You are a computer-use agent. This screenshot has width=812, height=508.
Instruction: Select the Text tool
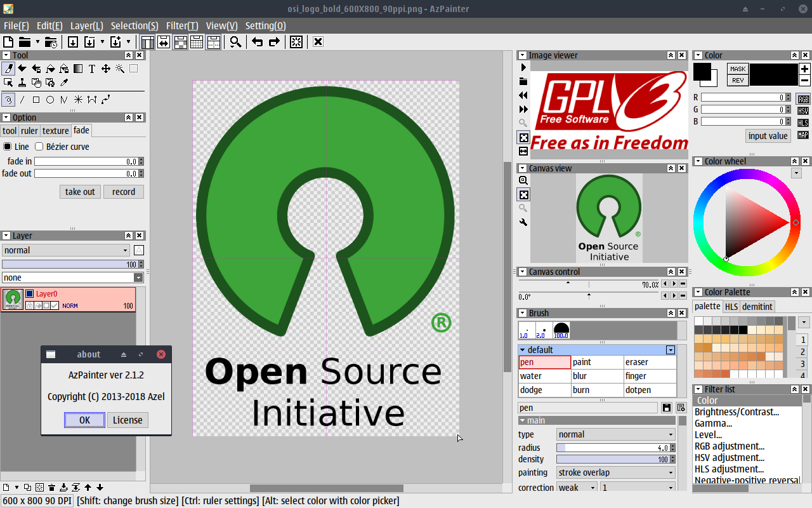(92, 69)
